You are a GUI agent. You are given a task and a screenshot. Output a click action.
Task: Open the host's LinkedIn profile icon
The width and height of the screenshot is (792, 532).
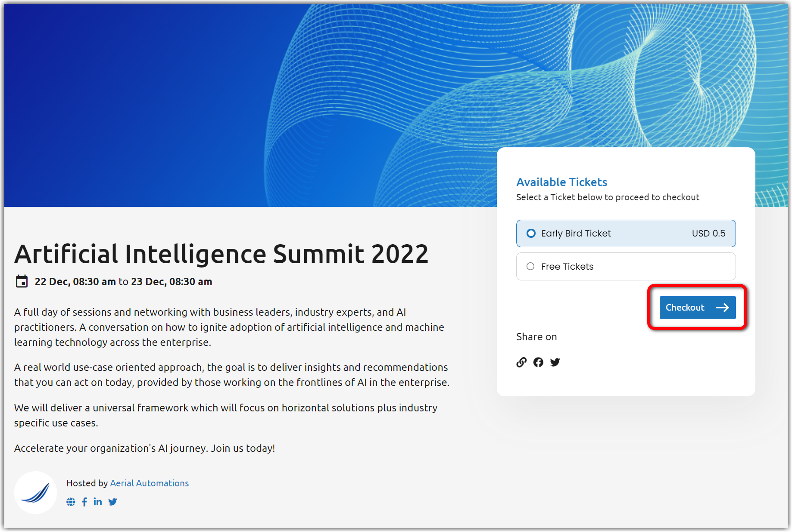pyautogui.click(x=98, y=502)
